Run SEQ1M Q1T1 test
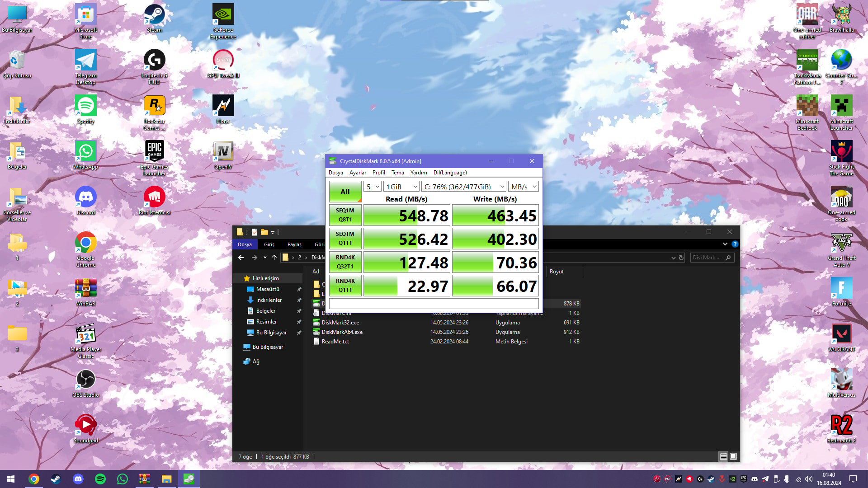 pos(345,239)
